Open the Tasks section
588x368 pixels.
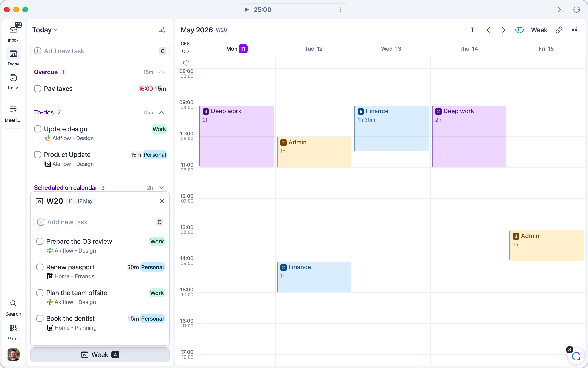click(13, 81)
